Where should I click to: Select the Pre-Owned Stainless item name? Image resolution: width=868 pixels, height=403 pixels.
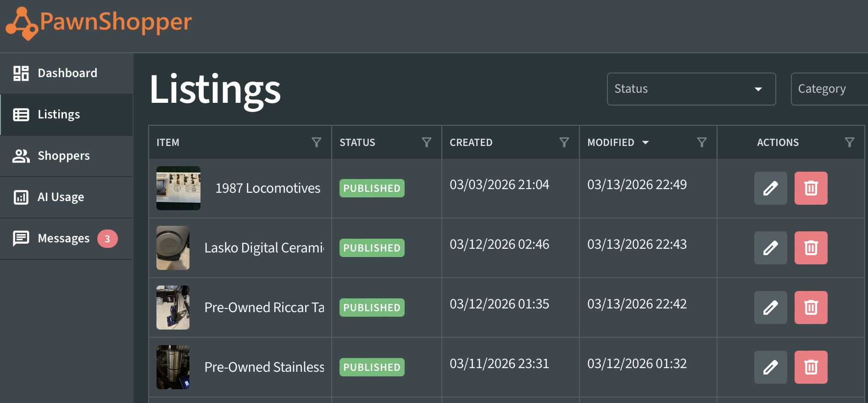264,367
